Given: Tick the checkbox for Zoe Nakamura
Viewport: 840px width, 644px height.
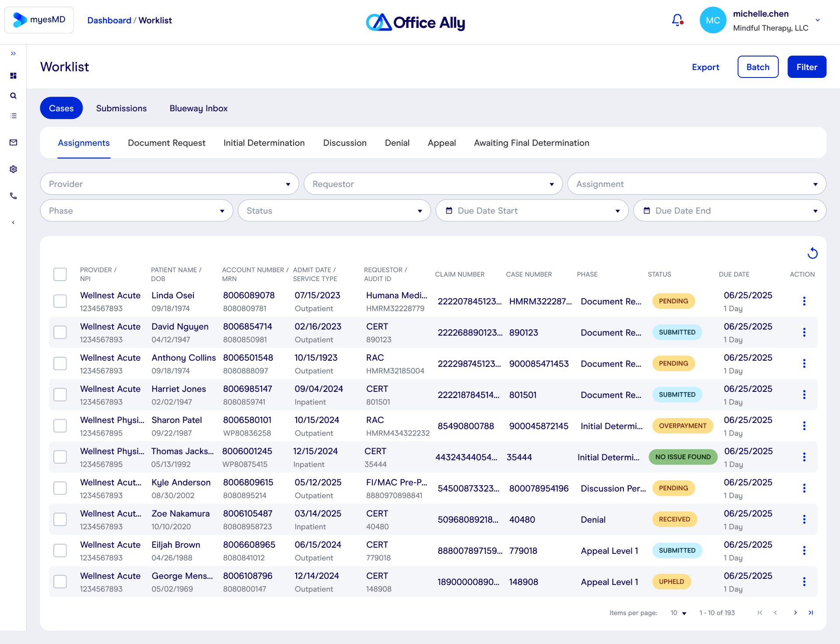Looking at the screenshot, I should tap(60, 520).
